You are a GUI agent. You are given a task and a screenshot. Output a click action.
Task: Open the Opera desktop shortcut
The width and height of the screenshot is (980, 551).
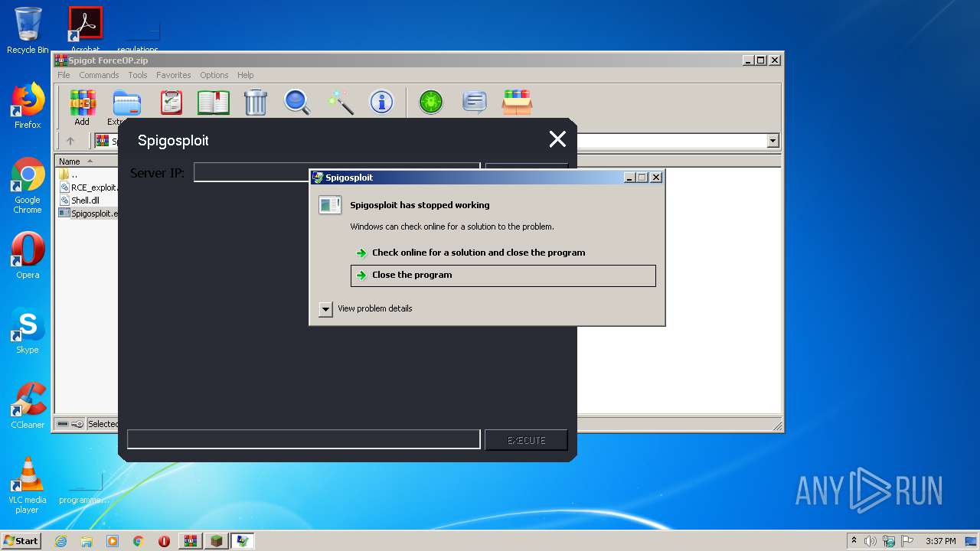pos(28,256)
